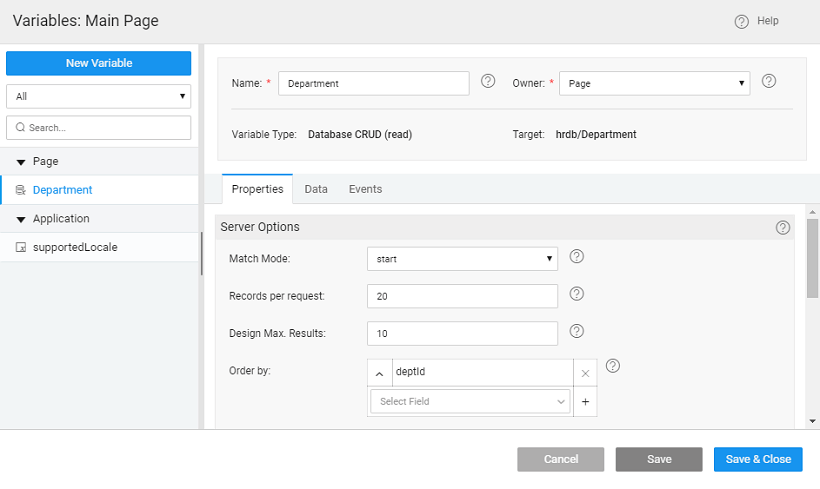The image size is (820, 489).
Task: Click help icon beside Design Max. Results
Action: tap(576, 331)
